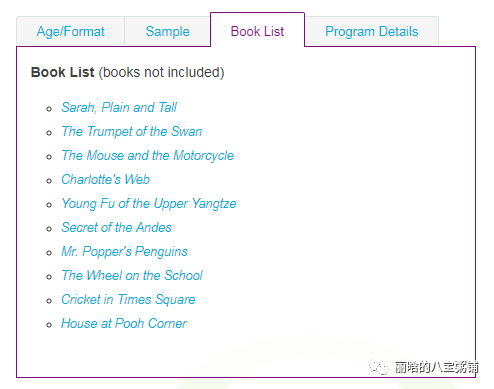Click the bullet beside Charlotte's Web
Viewport: 494px width, 389px height.
(49, 181)
